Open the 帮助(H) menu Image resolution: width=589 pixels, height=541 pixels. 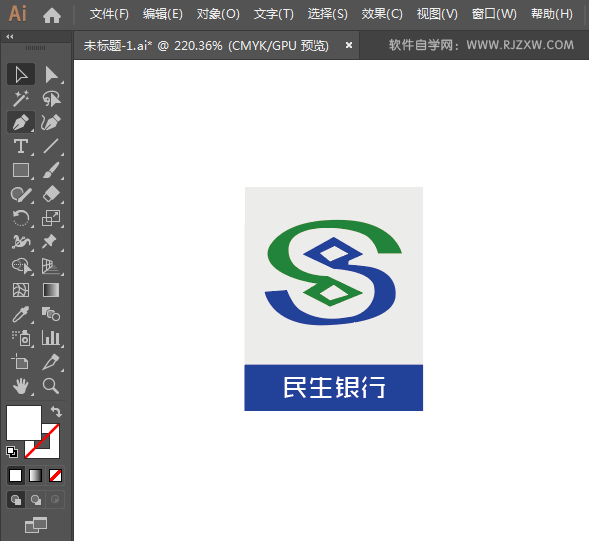pyautogui.click(x=551, y=14)
